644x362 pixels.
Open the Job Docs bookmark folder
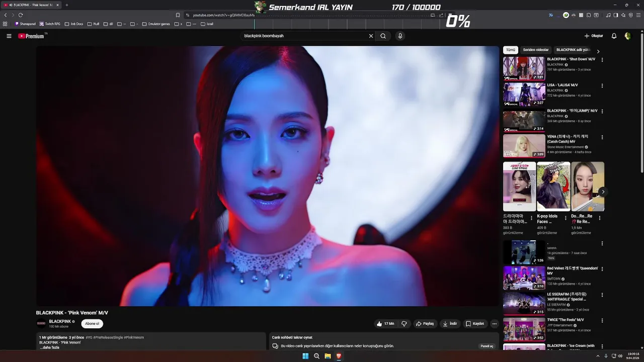[74, 24]
